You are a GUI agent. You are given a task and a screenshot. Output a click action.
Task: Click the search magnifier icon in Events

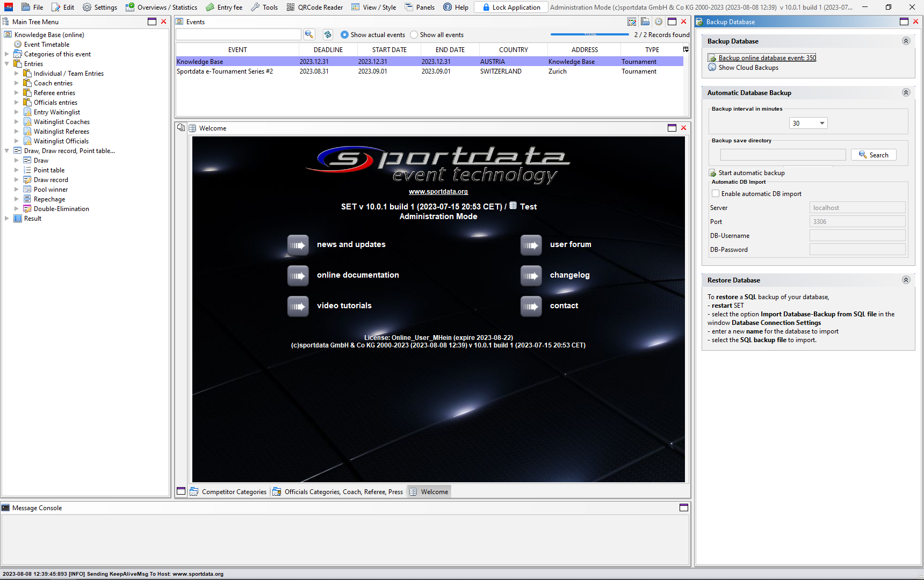pyautogui.click(x=309, y=34)
